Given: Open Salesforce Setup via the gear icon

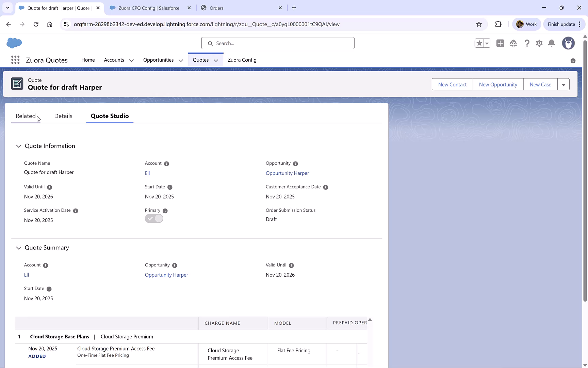Looking at the screenshot, I should (x=539, y=43).
